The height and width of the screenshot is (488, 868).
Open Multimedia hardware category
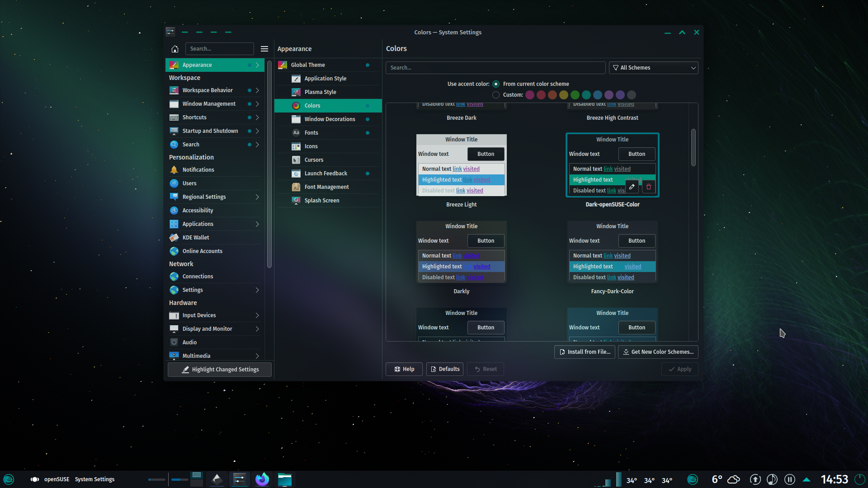pyautogui.click(x=215, y=356)
